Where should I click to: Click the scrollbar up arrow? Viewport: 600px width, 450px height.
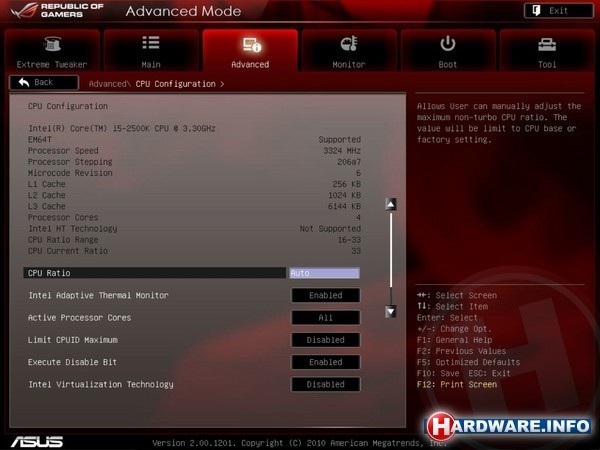[391, 204]
